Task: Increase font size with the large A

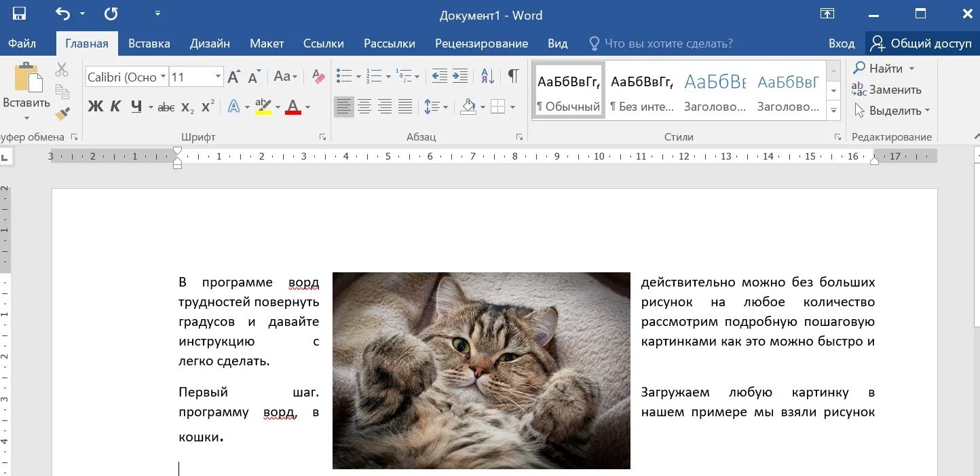Action: tap(234, 77)
